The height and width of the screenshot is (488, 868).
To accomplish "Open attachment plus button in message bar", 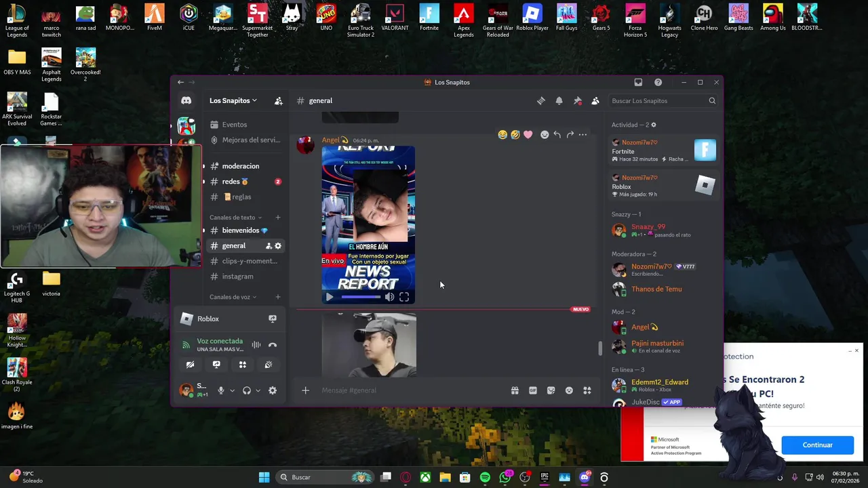I will coord(305,390).
